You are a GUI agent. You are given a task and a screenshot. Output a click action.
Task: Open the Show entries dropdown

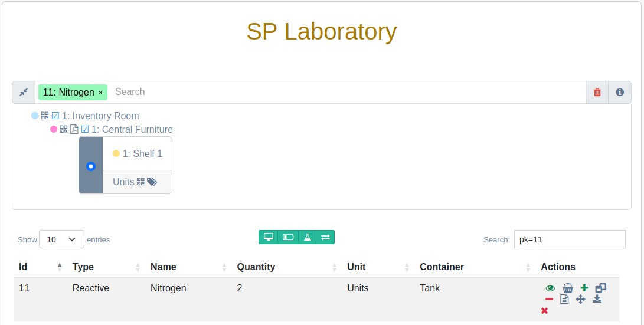(61, 239)
